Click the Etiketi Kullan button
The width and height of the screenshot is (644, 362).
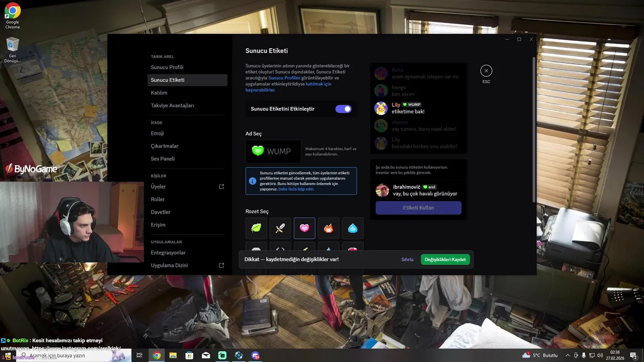pyautogui.click(x=419, y=208)
